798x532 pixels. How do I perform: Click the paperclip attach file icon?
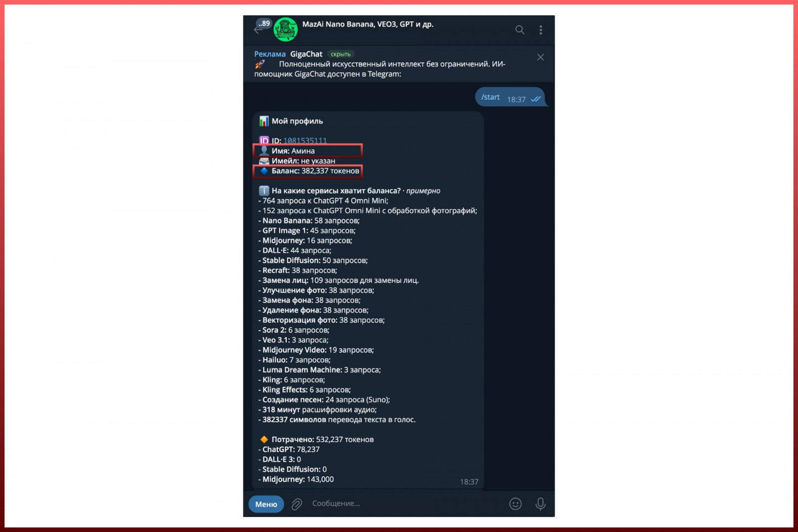tap(297, 504)
